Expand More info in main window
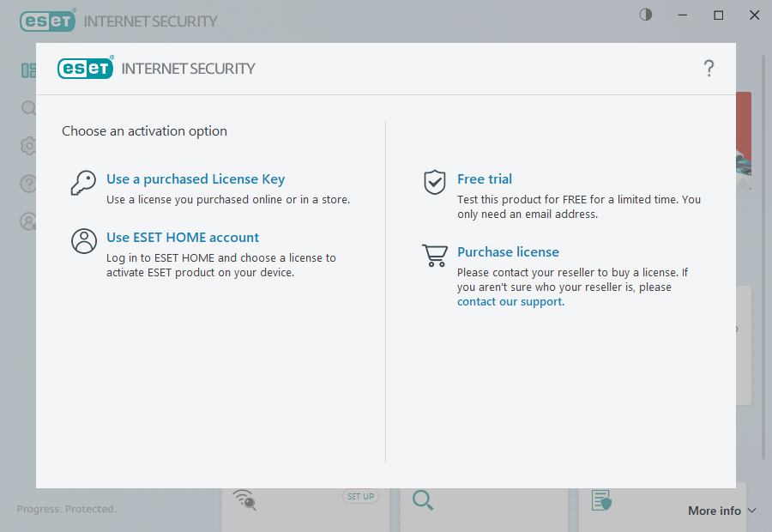 tap(721, 511)
